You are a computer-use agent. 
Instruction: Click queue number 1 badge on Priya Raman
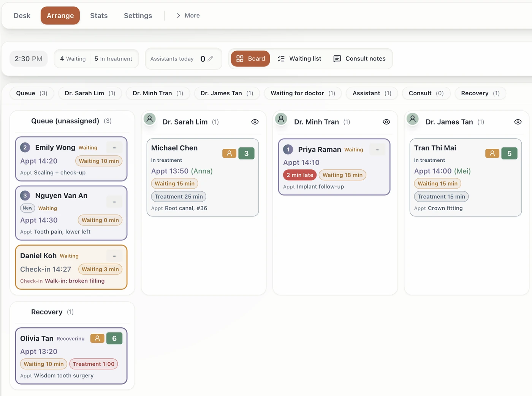coord(288,150)
